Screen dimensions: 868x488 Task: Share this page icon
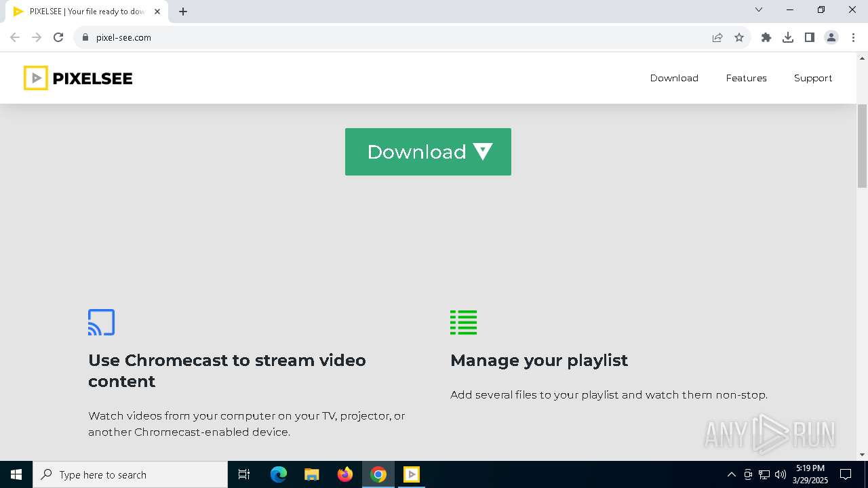pos(717,37)
